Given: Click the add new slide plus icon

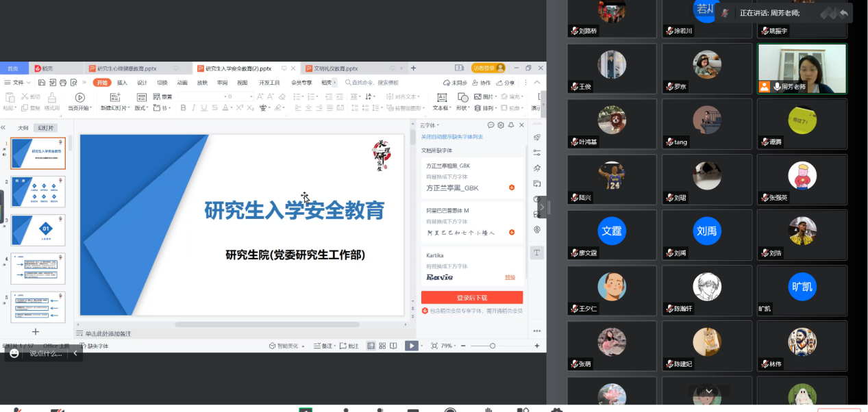Looking at the screenshot, I should pyautogui.click(x=36, y=331).
